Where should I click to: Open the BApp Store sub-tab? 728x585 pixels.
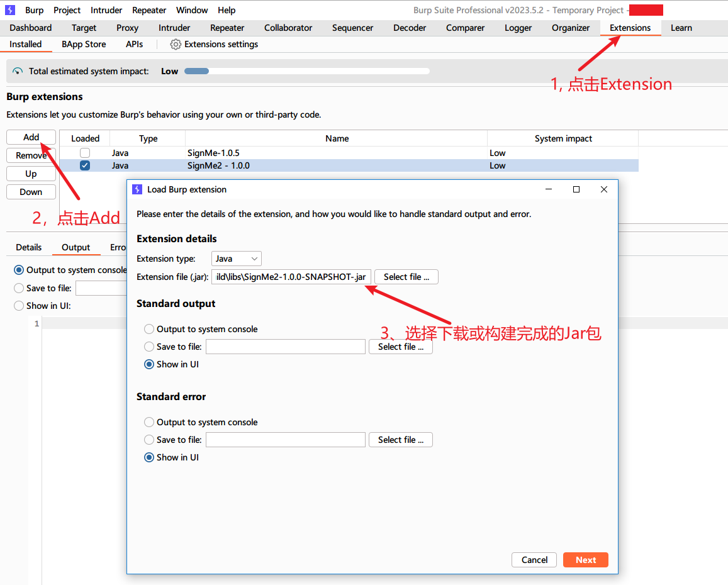pyautogui.click(x=84, y=44)
